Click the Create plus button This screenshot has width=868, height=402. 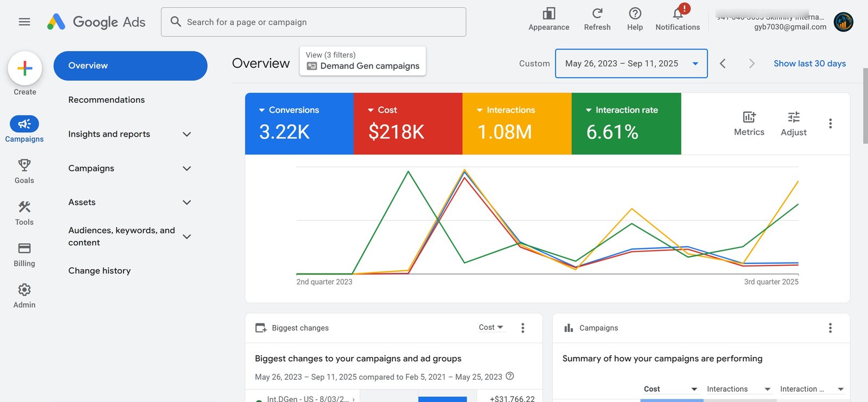[x=25, y=68]
